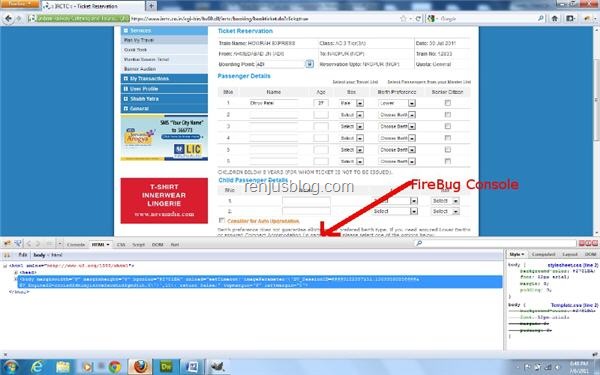Click passenger 2 name field

point(274,115)
